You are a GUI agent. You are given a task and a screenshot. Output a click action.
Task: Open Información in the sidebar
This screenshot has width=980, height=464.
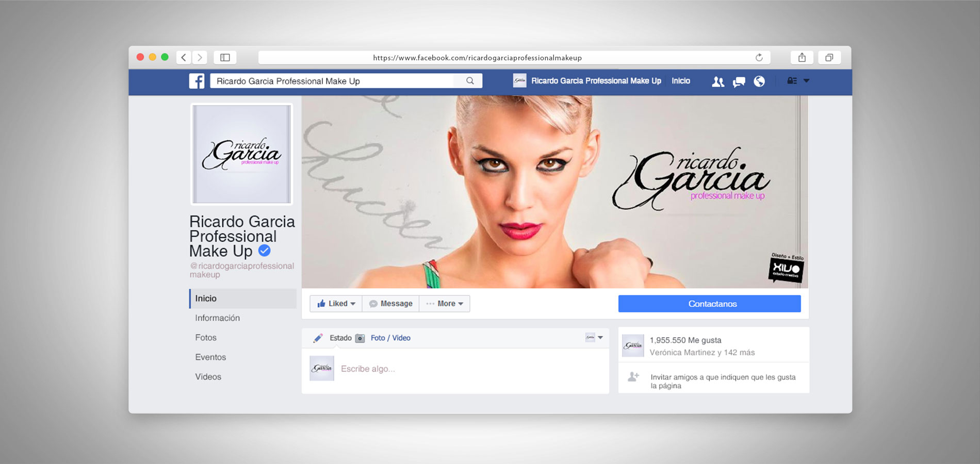coord(217,318)
